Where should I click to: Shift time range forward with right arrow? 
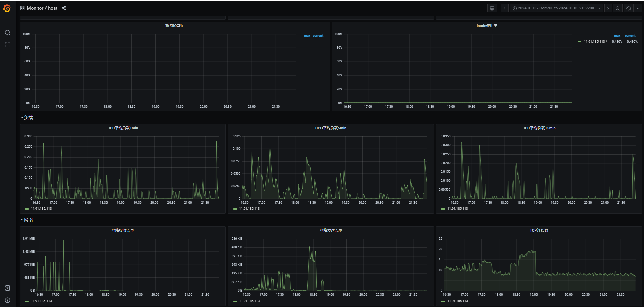tap(608, 8)
